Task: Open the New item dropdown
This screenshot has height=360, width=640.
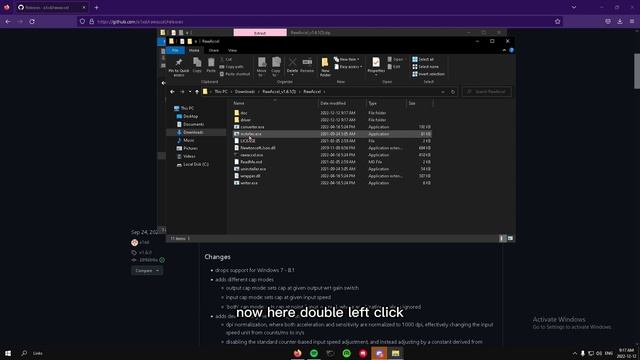Action: [347, 59]
